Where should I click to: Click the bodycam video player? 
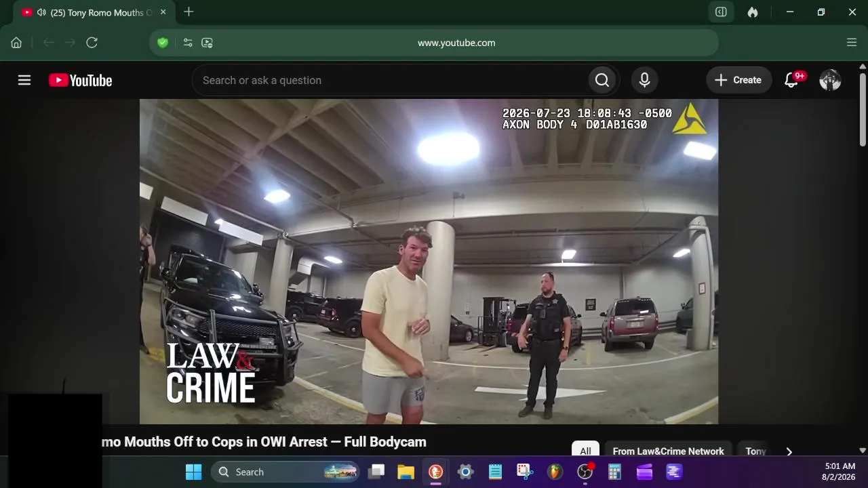(x=429, y=262)
